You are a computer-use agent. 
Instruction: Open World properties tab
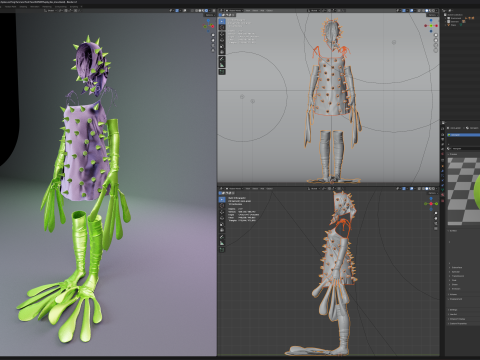[x=443, y=154]
